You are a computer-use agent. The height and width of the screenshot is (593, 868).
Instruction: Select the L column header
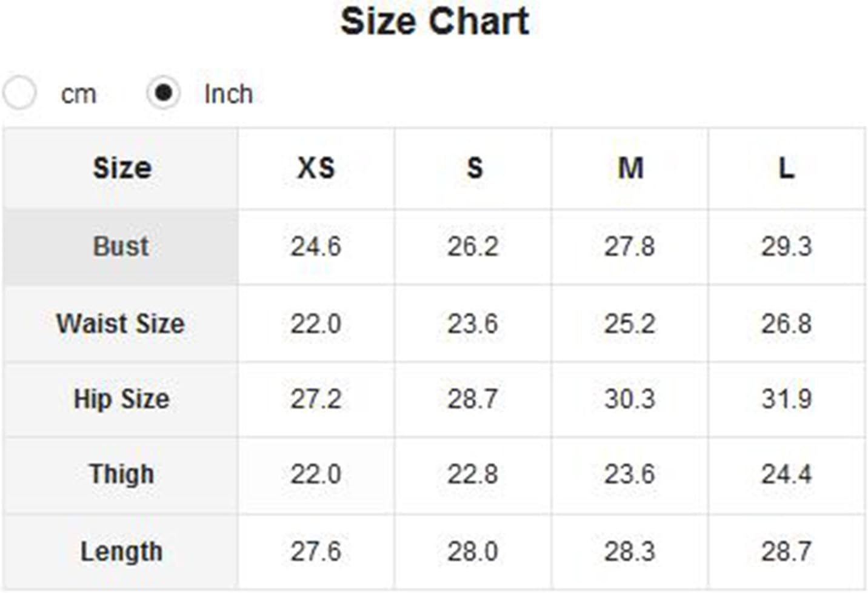(x=787, y=168)
